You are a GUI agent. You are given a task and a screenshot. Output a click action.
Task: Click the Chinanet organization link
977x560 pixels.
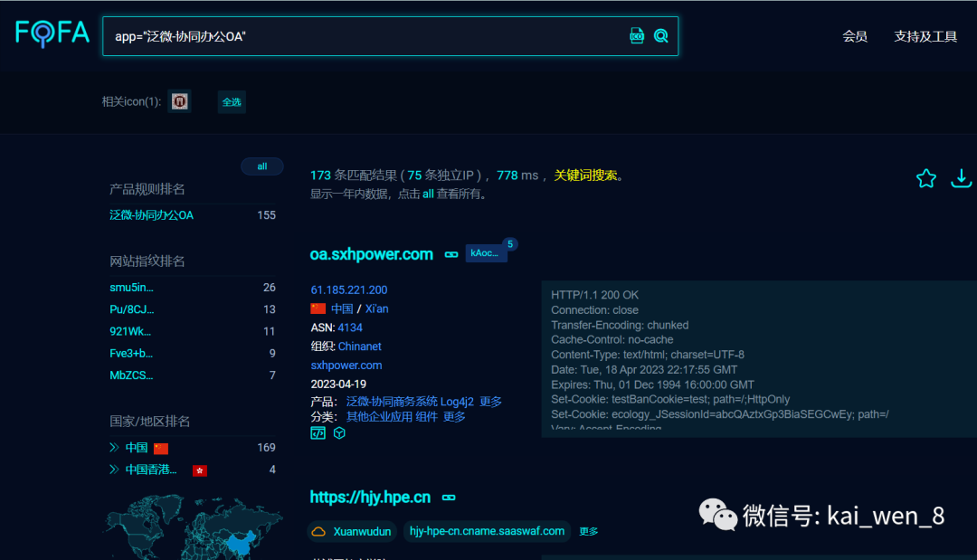click(359, 346)
